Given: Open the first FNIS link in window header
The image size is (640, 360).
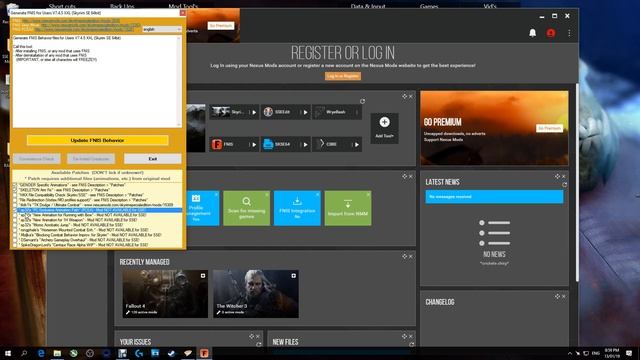Looking at the screenshot, I should [71, 20].
